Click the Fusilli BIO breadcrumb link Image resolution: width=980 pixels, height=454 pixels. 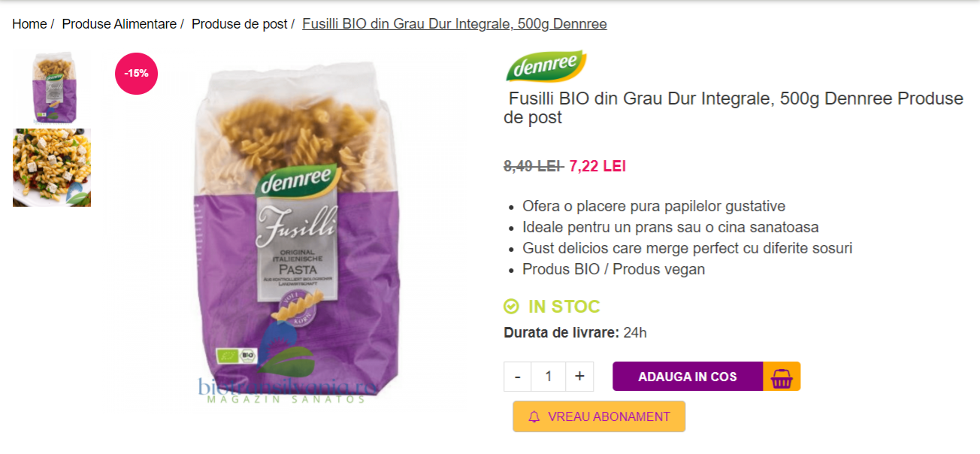[455, 24]
